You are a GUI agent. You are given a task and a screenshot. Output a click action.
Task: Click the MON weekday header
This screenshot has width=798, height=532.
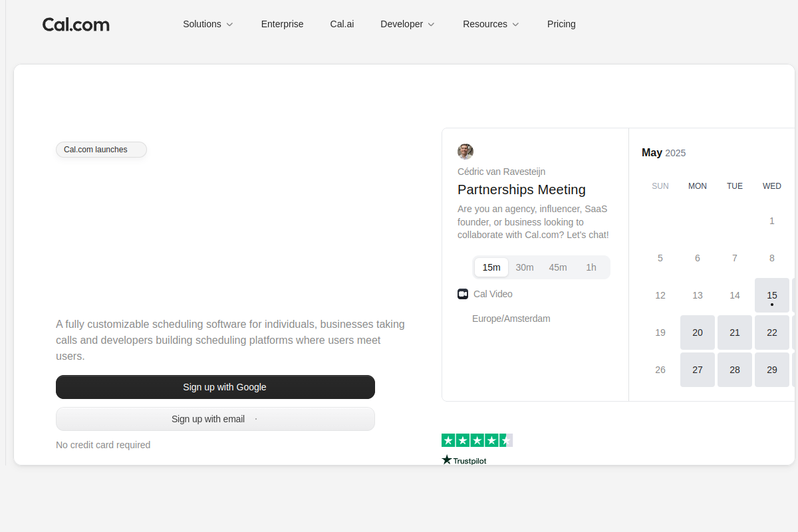coord(698,186)
